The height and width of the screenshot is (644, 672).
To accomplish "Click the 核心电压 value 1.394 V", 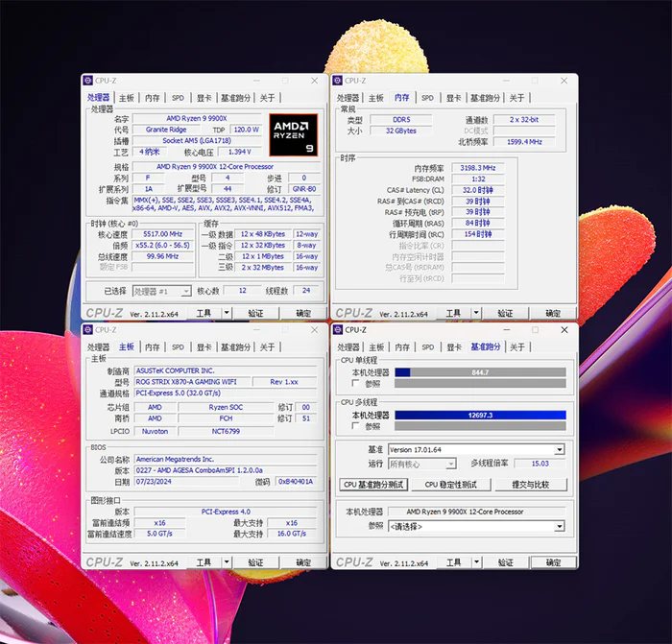I will [240, 152].
